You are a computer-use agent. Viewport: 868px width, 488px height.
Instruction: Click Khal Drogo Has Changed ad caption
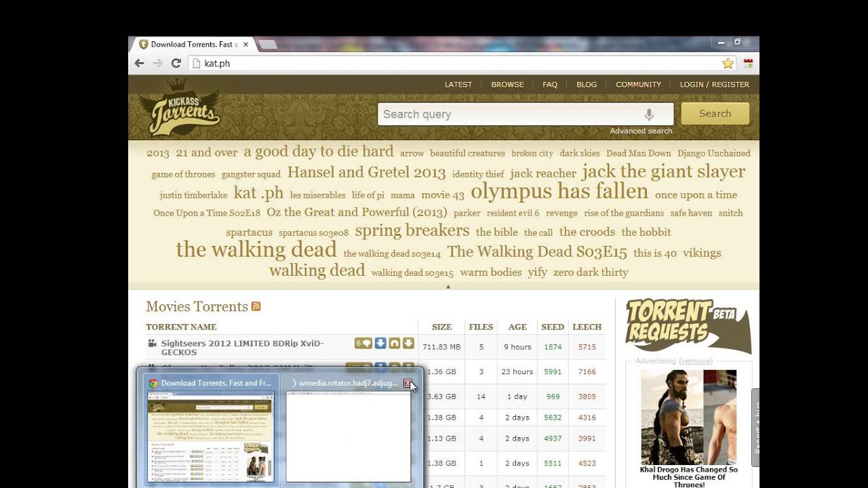[688, 476]
